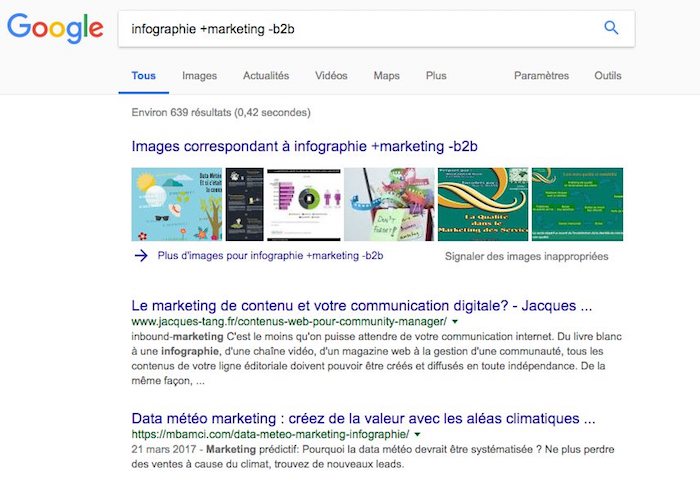Viewport: 700px width, 484px height.
Task: Open the green diagram thumbnail
Action: pyautogui.click(x=577, y=204)
